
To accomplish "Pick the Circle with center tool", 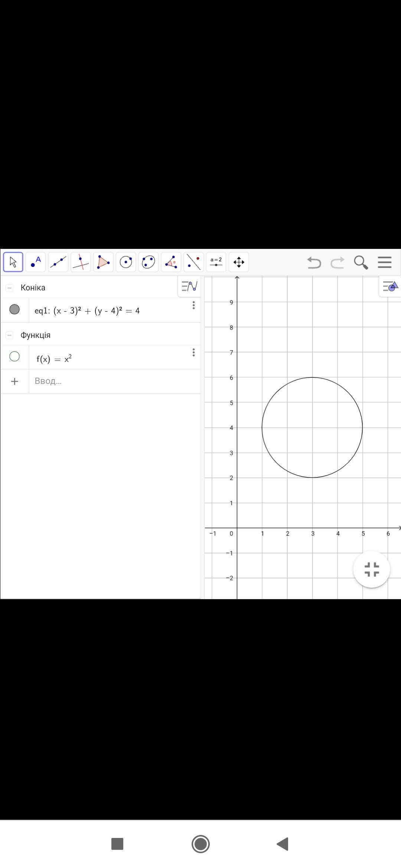I will [126, 262].
